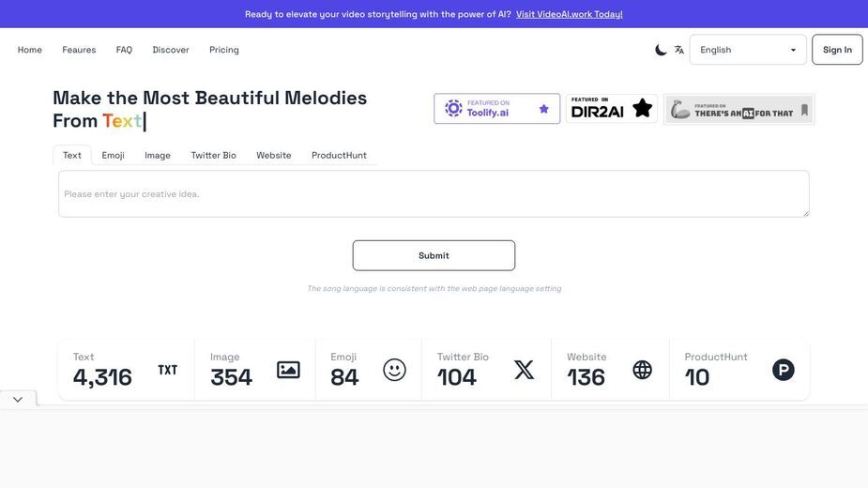
Task: Open the DIR2AI featured badge
Action: (x=611, y=109)
